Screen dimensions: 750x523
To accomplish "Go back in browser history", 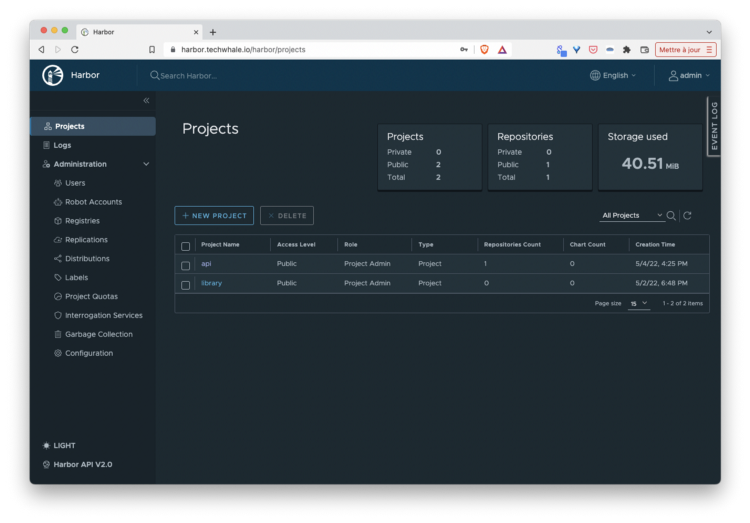I will (x=42, y=49).
